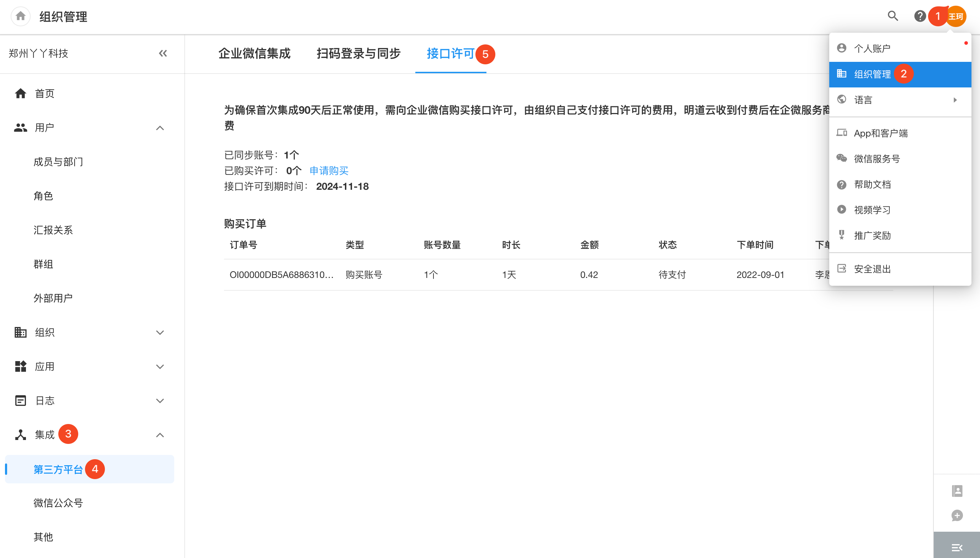
Task: Click the order row OI00000DB5A6886310
Action: point(281,275)
